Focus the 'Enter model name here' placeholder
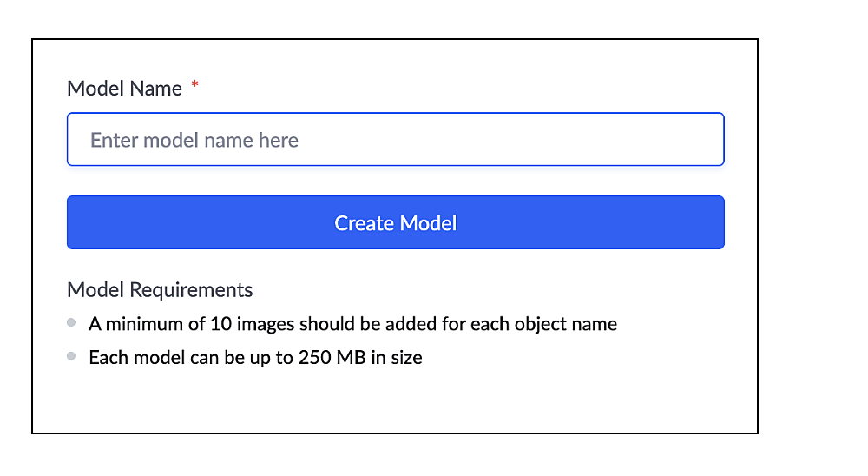This screenshot has height=476, width=868. coord(194,141)
